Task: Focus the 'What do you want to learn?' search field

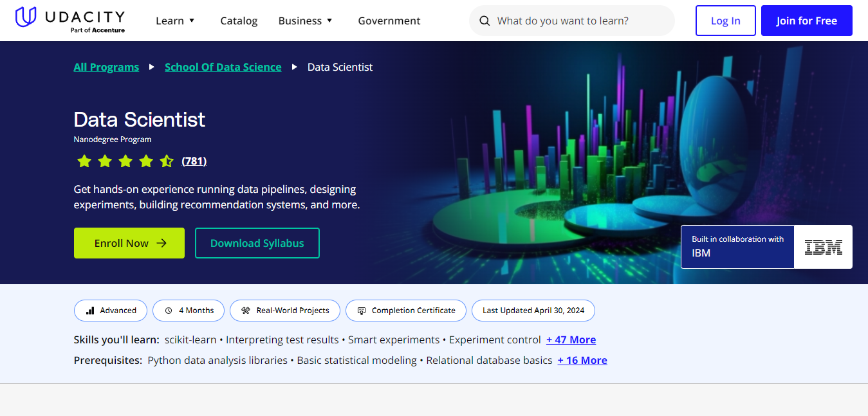Action: tap(579, 21)
